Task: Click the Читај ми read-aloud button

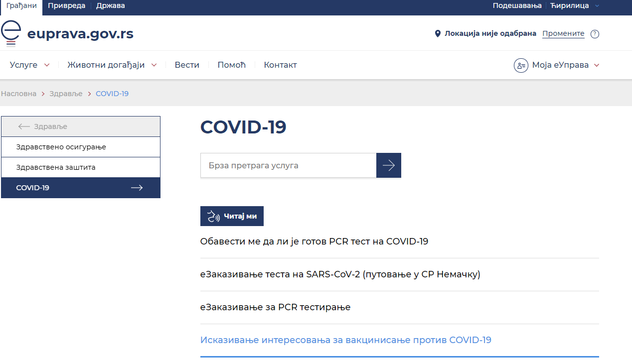Action: pyautogui.click(x=232, y=216)
